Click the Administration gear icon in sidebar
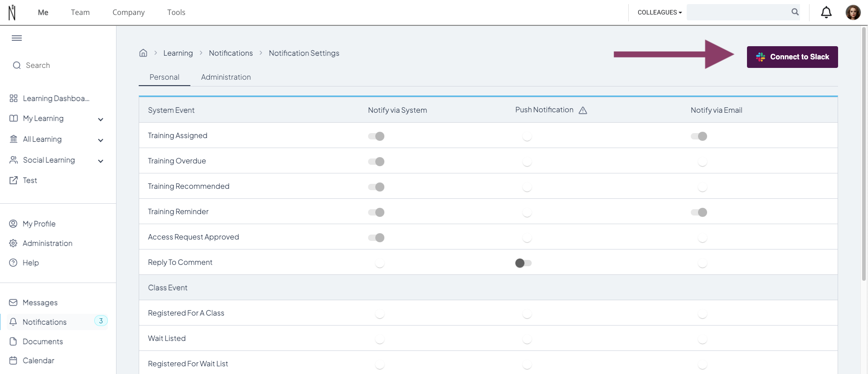868x374 pixels. pyautogui.click(x=14, y=243)
